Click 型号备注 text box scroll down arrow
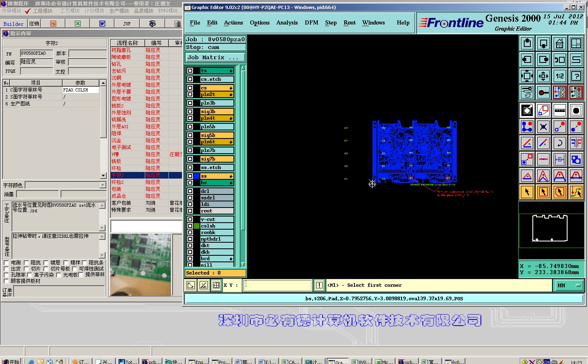The height and width of the screenshot is (364, 588). [102, 255]
